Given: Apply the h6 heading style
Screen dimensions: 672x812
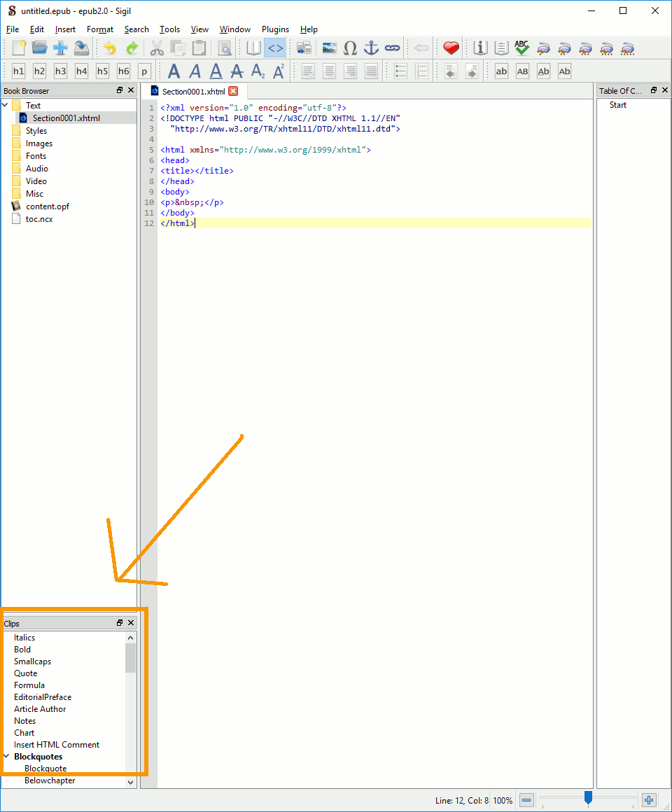Looking at the screenshot, I should click(x=123, y=71).
